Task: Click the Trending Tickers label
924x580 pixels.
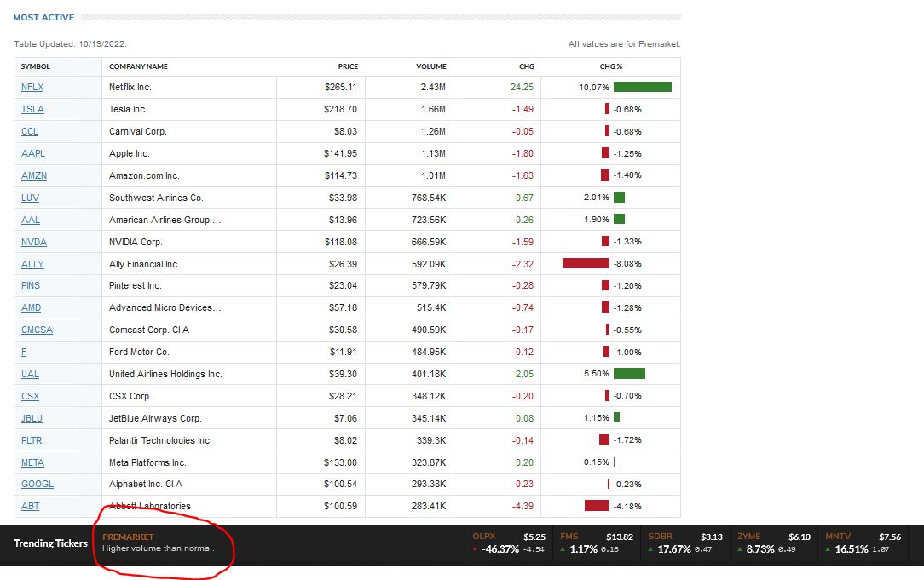Action: tap(50, 543)
